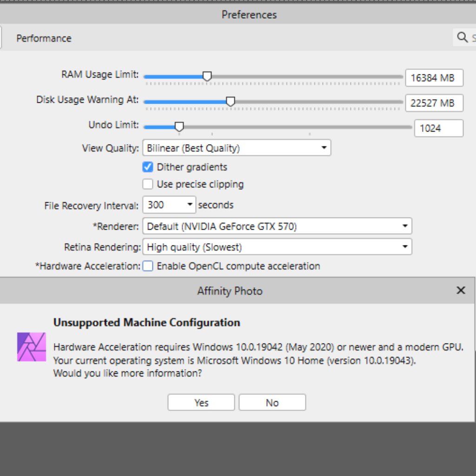Click the "seconds" label
476x476 pixels.
(216, 205)
